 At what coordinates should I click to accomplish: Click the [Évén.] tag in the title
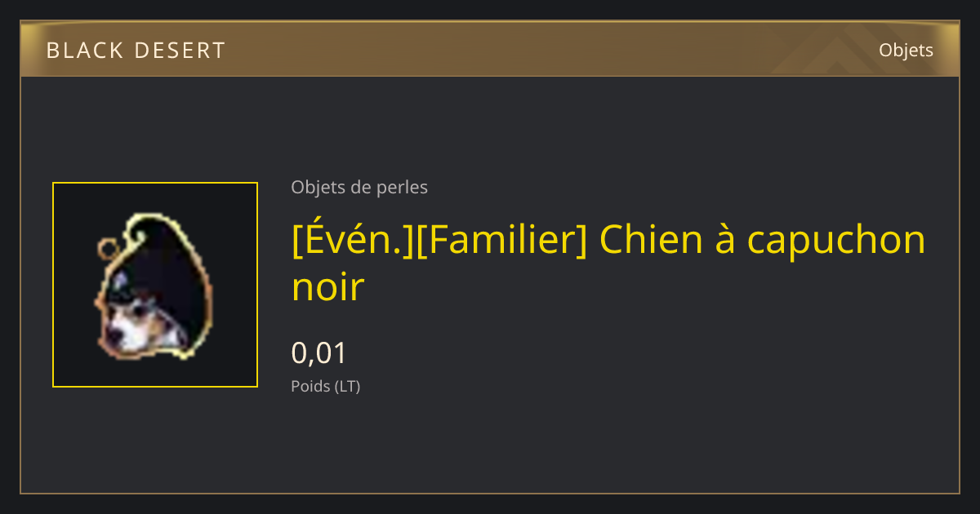pos(353,240)
